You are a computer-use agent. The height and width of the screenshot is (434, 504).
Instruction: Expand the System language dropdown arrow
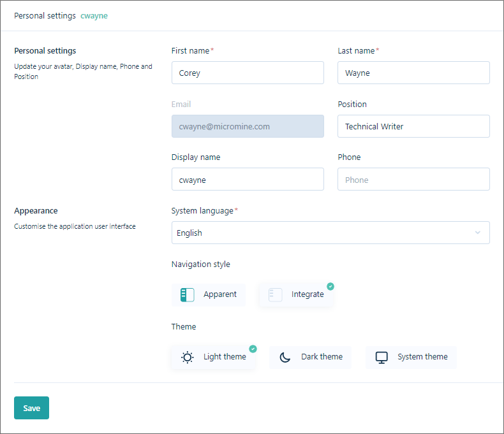point(478,233)
